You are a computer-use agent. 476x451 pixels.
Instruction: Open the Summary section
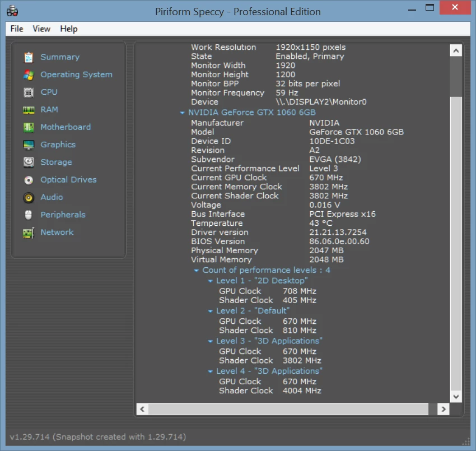(x=60, y=57)
